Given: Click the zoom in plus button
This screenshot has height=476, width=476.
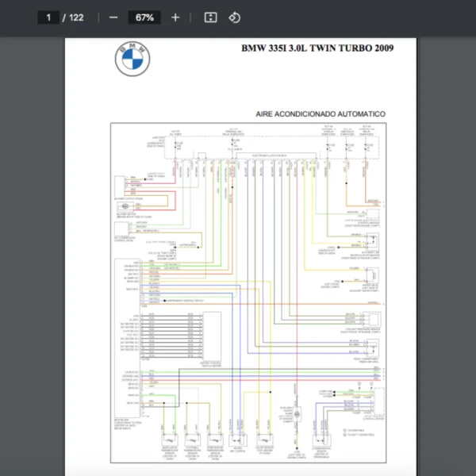Looking at the screenshot, I should 175,17.
